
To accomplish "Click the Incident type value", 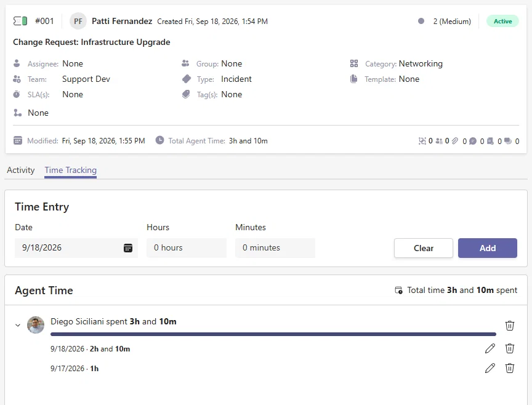I will coord(236,79).
